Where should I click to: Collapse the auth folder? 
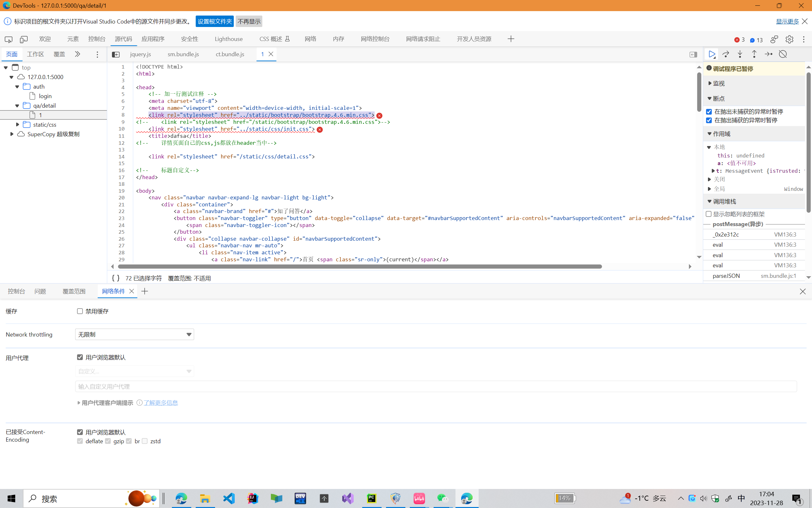pyautogui.click(x=17, y=87)
